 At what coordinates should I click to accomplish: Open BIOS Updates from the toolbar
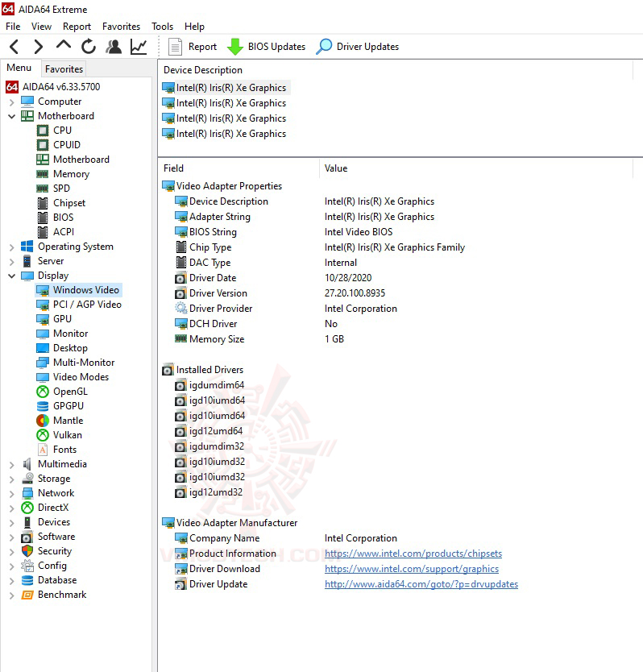(266, 46)
